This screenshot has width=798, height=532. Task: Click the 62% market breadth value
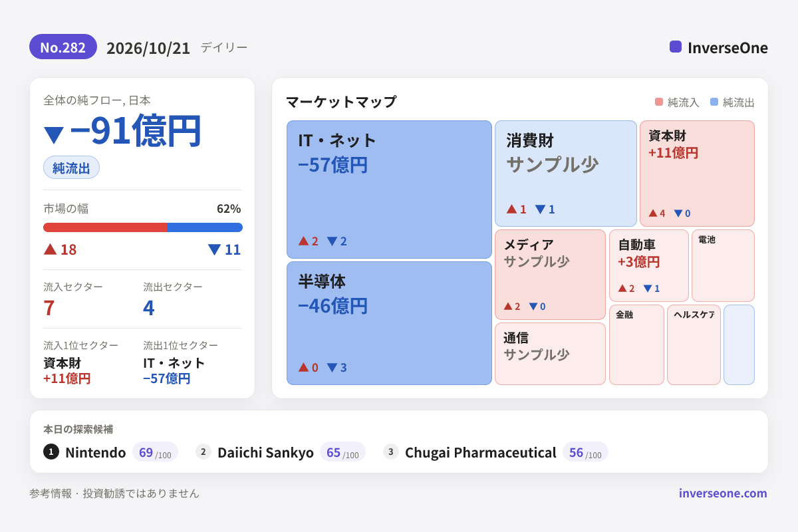229,209
